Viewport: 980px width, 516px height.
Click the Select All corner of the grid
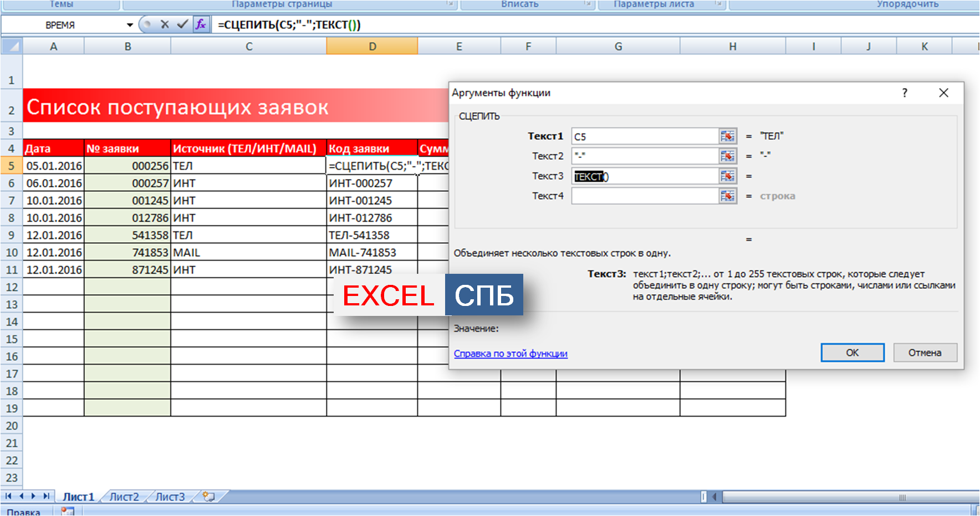pyautogui.click(x=12, y=47)
